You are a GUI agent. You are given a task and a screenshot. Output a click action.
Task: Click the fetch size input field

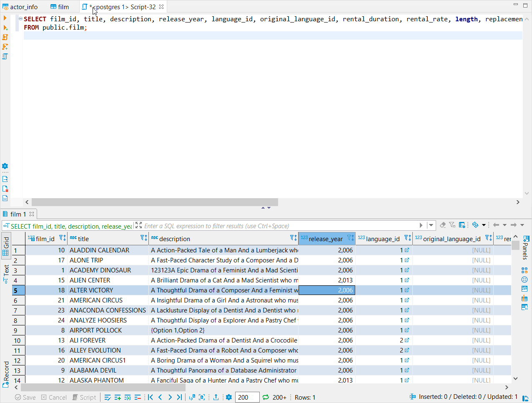point(247,397)
